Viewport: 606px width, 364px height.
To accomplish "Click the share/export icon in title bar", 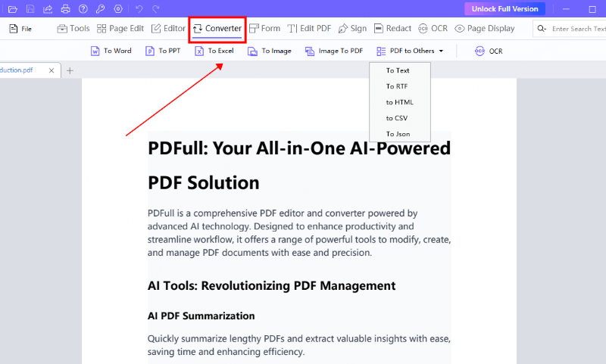I will (48, 9).
